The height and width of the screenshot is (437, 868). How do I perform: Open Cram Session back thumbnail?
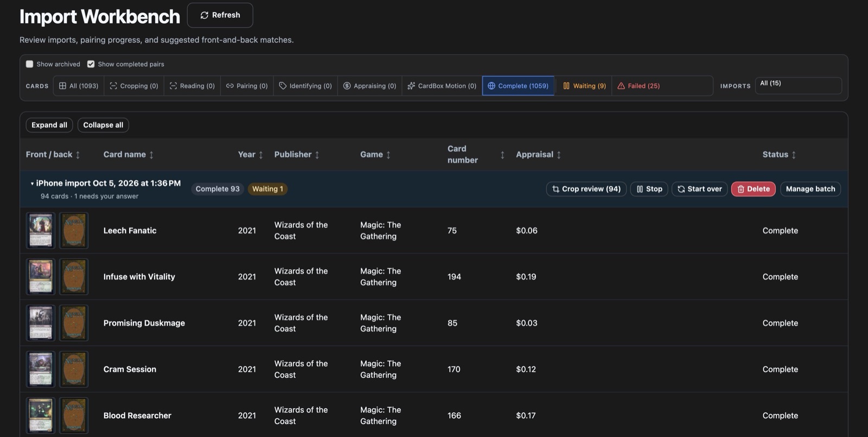click(x=74, y=369)
